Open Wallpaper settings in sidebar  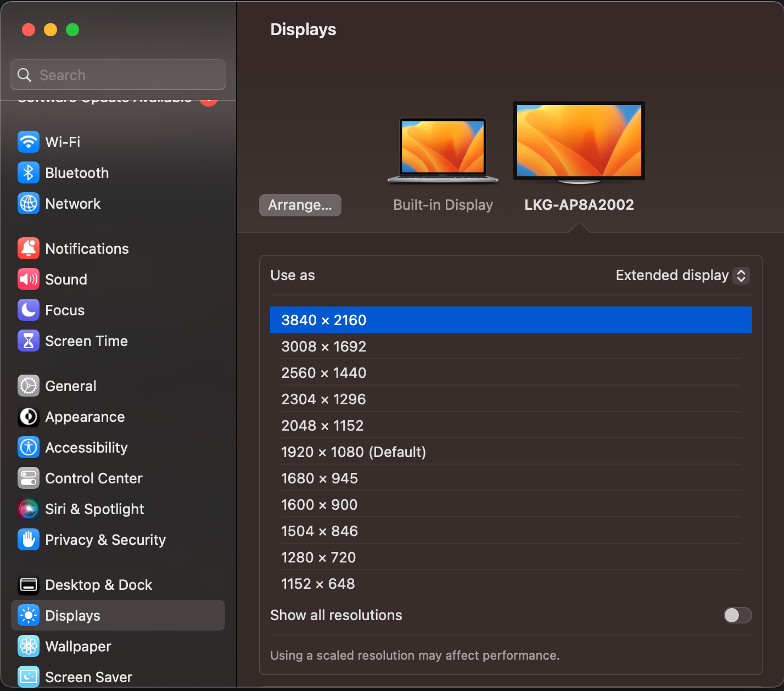click(78, 647)
